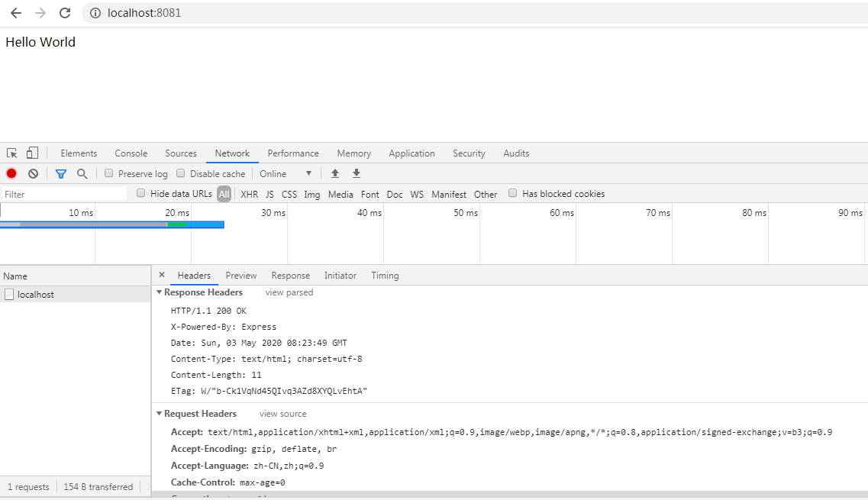Viewport: 868px width, 500px height.
Task: Open the Performance panel
Action: (293, 153)
